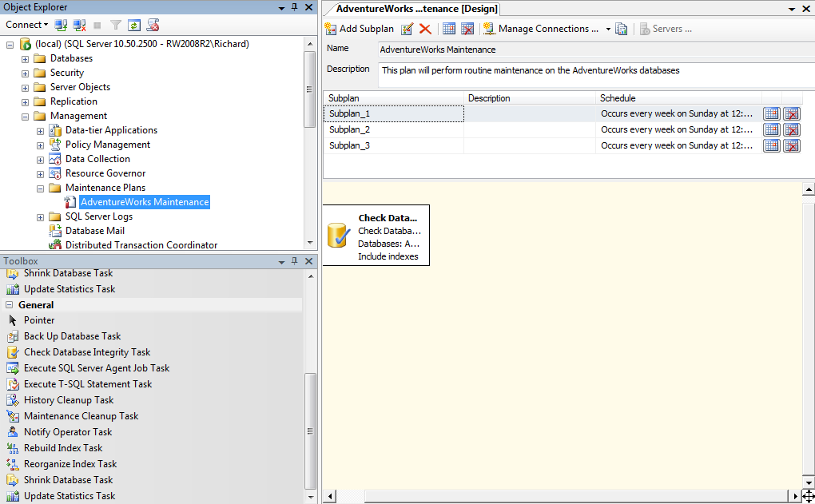Viewport: 815px width, 504px height.
Task: Expand Databases folder
Action: pyautogui.click(x=25, y=59)
